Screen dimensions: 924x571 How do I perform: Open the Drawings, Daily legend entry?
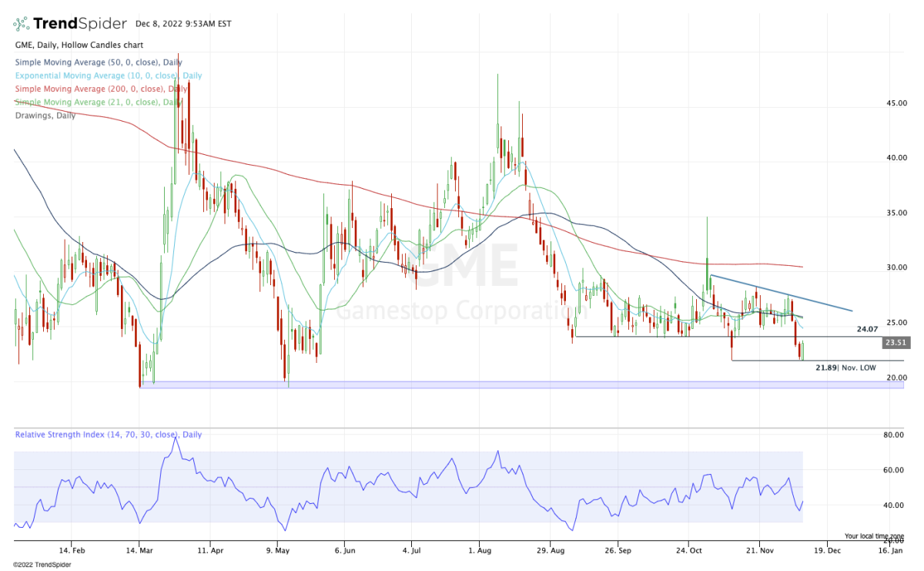[45, 116]
